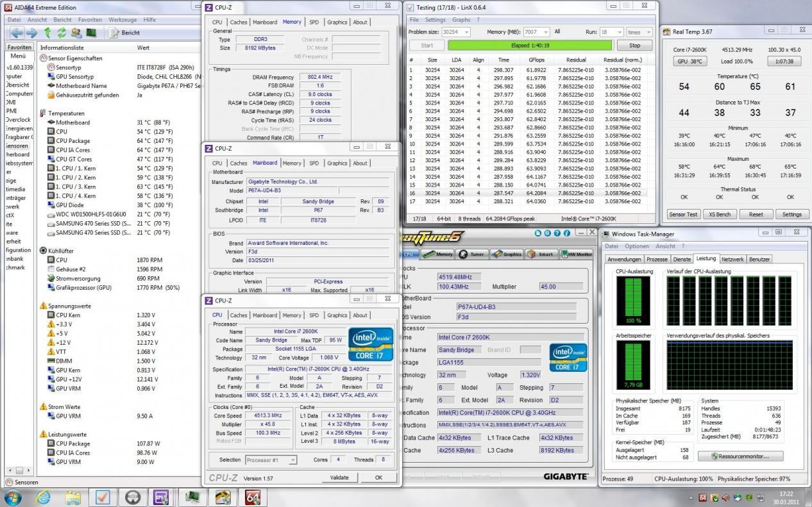Open Optionen menu in Task-Manager
This screenshot has height=507, width=812.
(637, 246)
